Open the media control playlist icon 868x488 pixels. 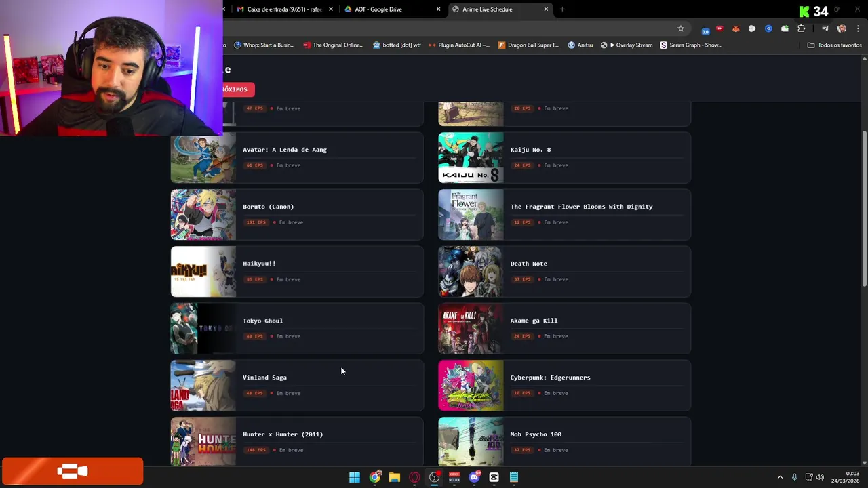click(x=825, y=28)
